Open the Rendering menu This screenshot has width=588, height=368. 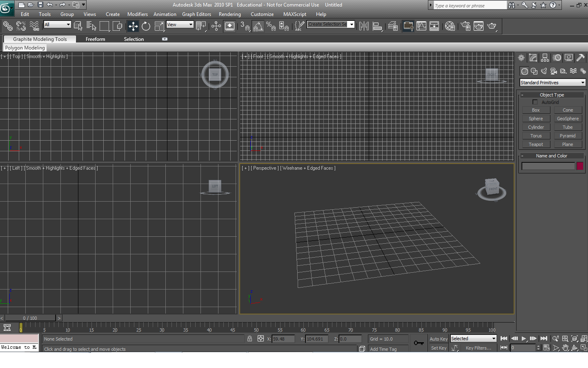click(230, 14)
